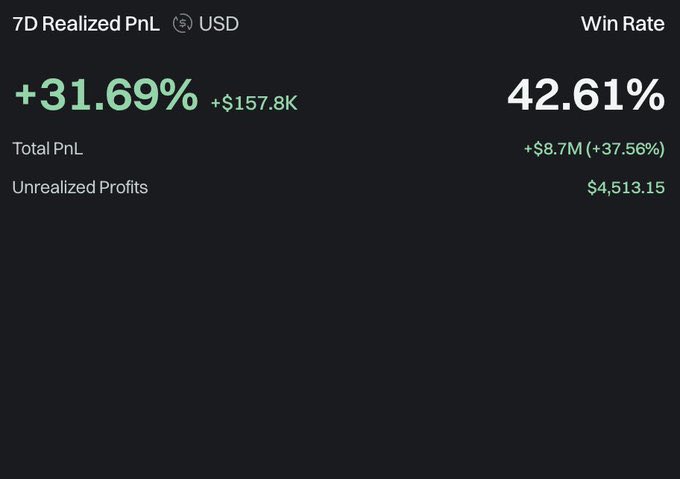Click the word Total in Total PnL

pyautogui.click(x=30, y=149)
